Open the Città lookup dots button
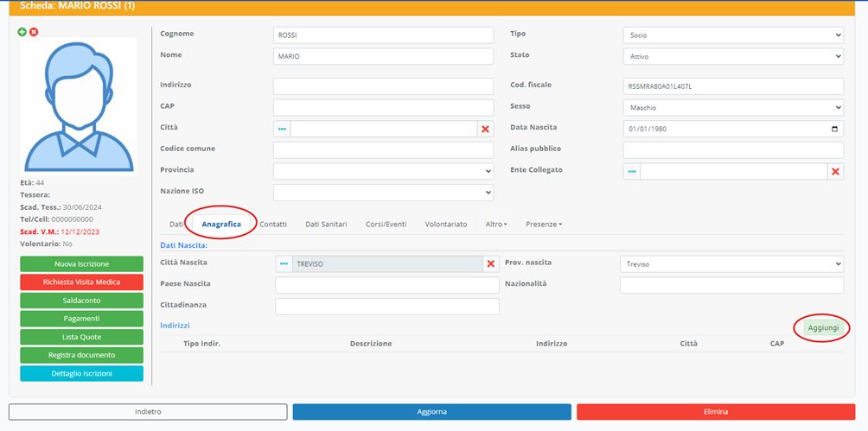Image resolution: width=868 pixels, height=431 pixels. (283, 129)
